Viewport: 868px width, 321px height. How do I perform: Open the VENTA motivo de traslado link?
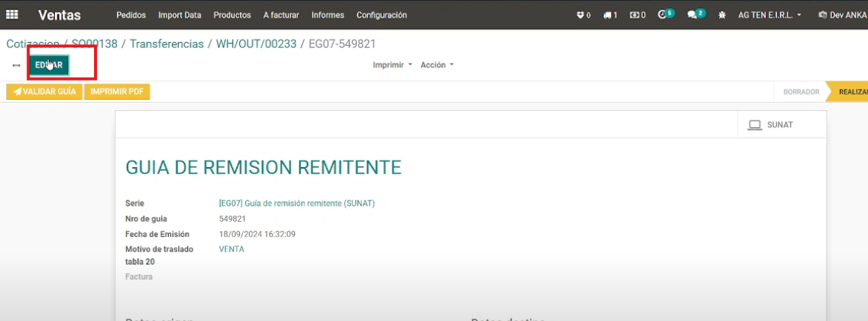[231, 249]
